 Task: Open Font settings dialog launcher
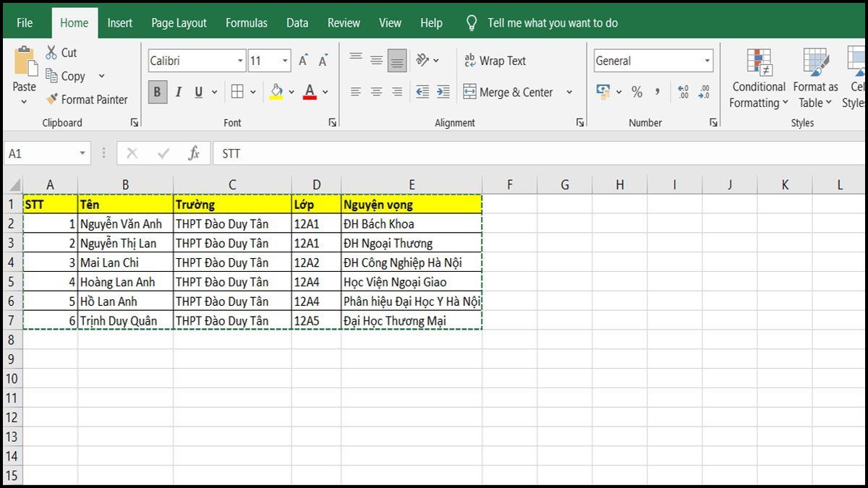332,123
